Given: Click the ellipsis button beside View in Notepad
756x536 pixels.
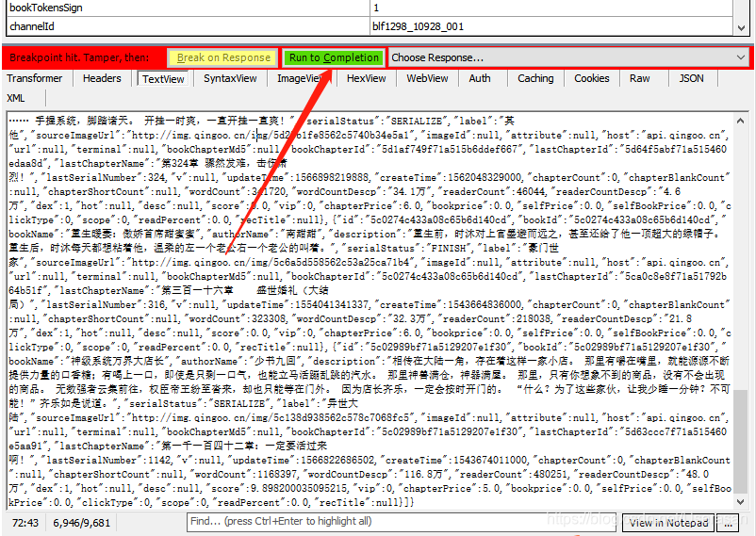Looking at the screenshot, I should pyautogui.click(x=728, y=523).
